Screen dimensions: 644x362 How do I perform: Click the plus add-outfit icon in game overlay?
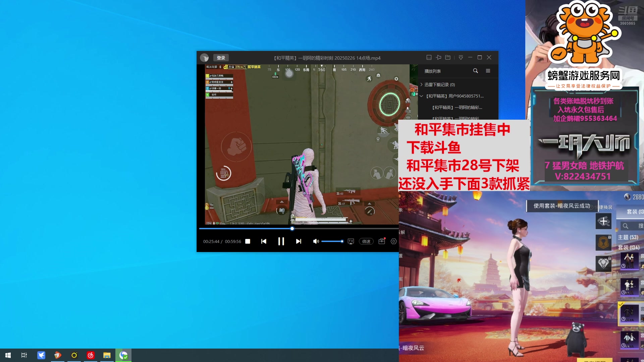(x=603, y=221)
